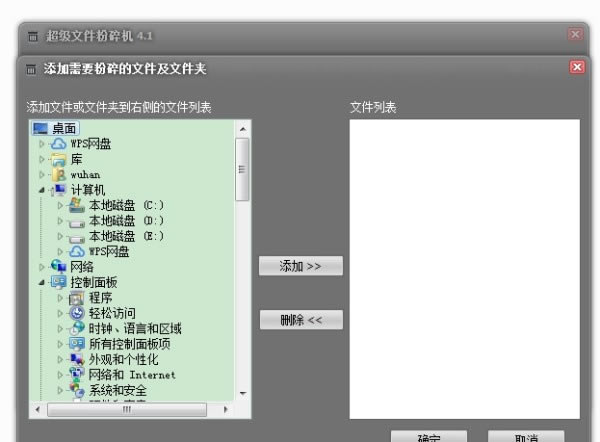Click the 轻松访问 ease of access icon
Viewport: 600px width, 442px height.
pyautogui.click(x=77, y=313)
